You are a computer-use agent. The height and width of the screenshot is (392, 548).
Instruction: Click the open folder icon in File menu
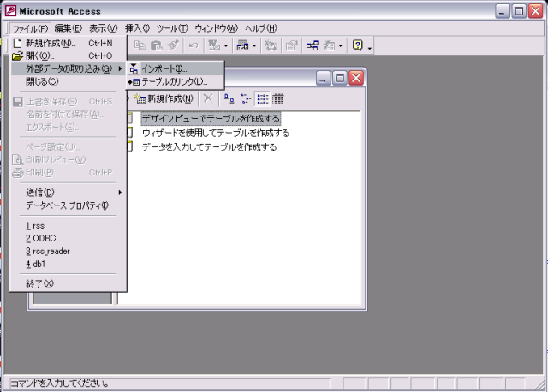click(17, 56)
